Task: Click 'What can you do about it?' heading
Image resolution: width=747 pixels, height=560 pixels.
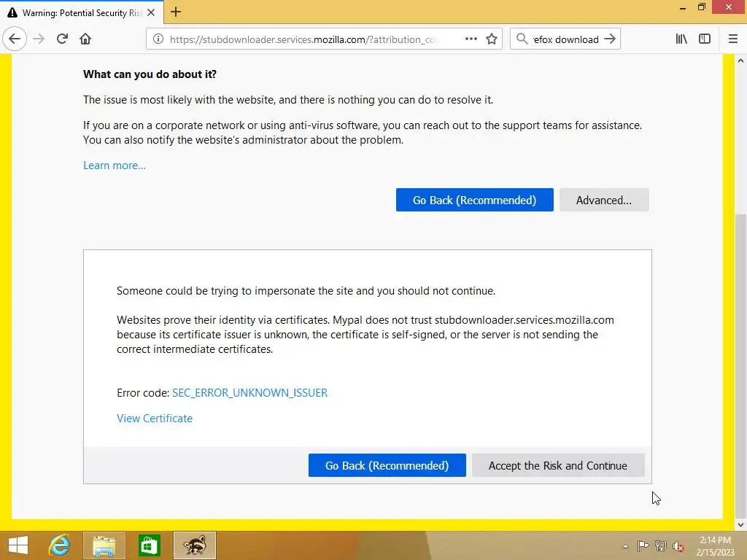Action: [x=150, y=74]
